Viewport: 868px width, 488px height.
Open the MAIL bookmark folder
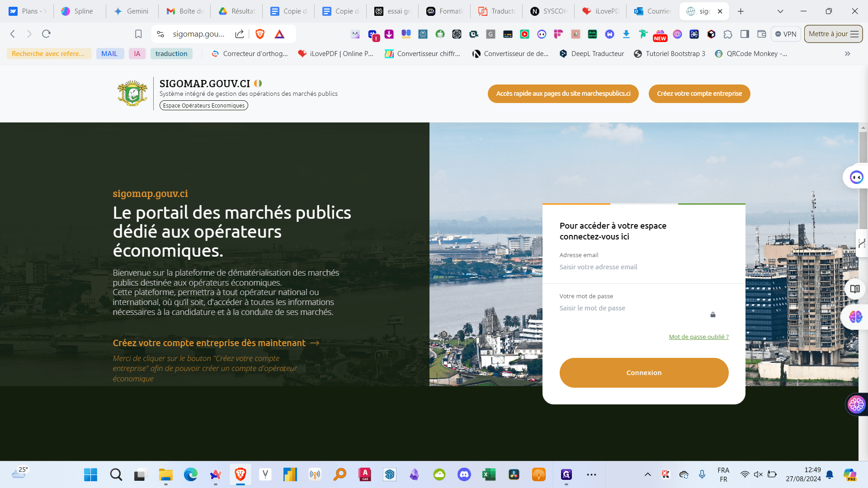tap(109, 54)
